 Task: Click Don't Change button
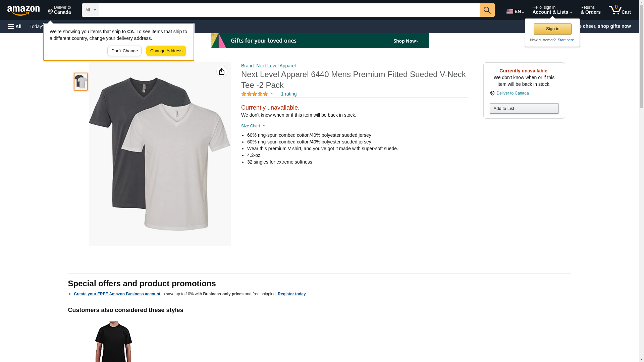point(124,51)
